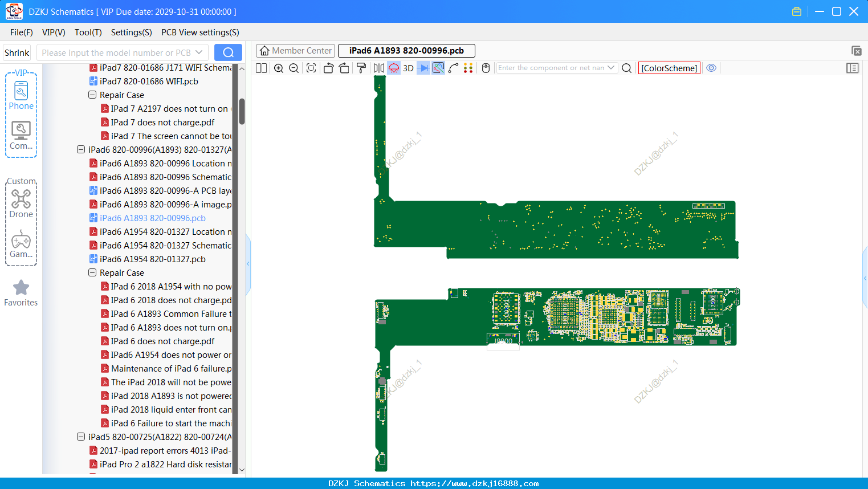Select the iPad6 A1893 820-00996.pcb tab
868x489 pixels.
(406, 51)
